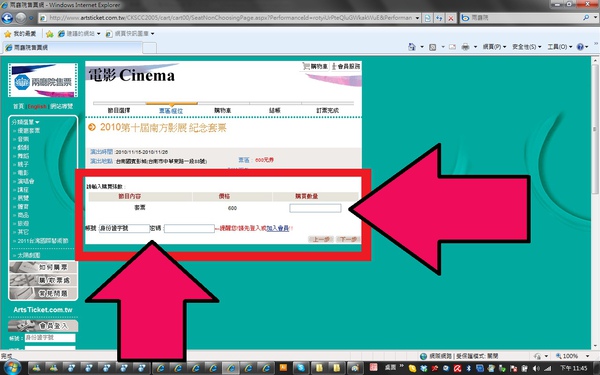Viewport: 600px width, 375px height.
Task: Click the 上一步 previous step button
Action: pyautogui.click(x=321, y=239)
